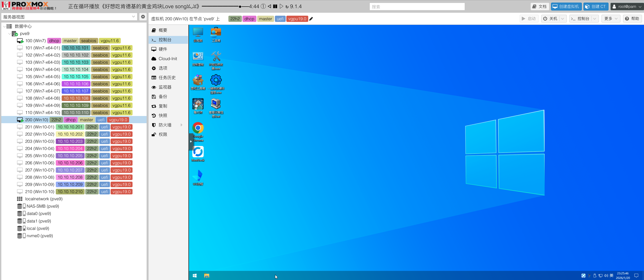Open the 服务器视图 view dropdown

point(133,17)
